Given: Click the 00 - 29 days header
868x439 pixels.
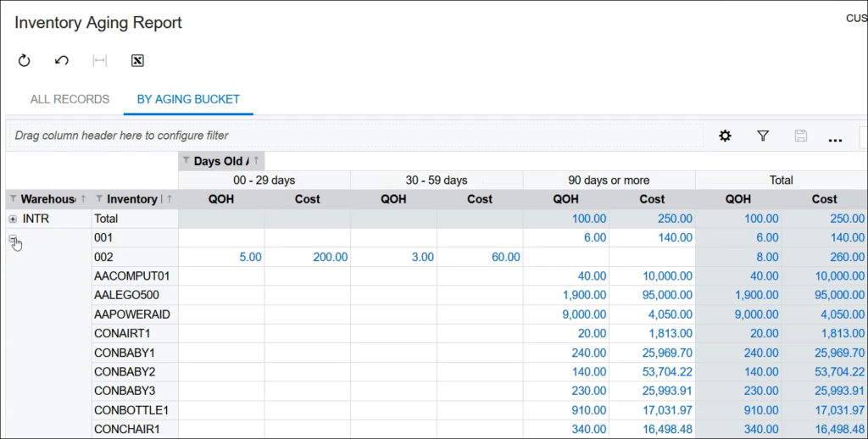Looking at the screenshot, I should (264, 180).
